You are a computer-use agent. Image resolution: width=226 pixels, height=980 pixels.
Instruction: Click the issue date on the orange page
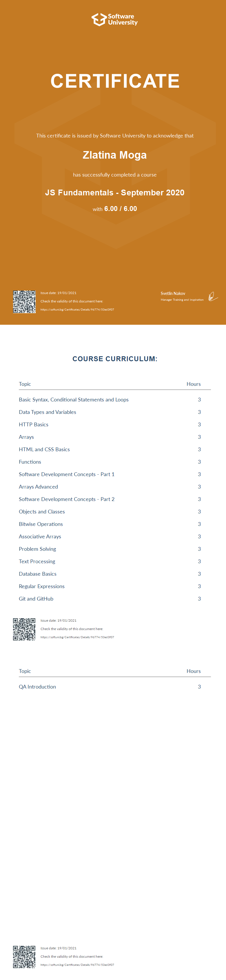click(x=59, y=293)
